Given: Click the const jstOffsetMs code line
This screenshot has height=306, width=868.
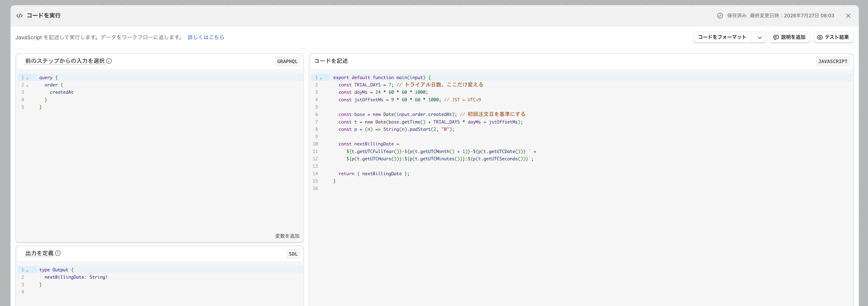Looking at the screenshot, I should [x=410, y=100].
